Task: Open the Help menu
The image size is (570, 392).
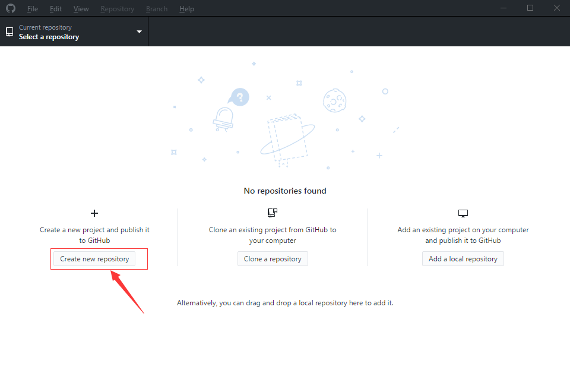Action: tap(186, 9)
